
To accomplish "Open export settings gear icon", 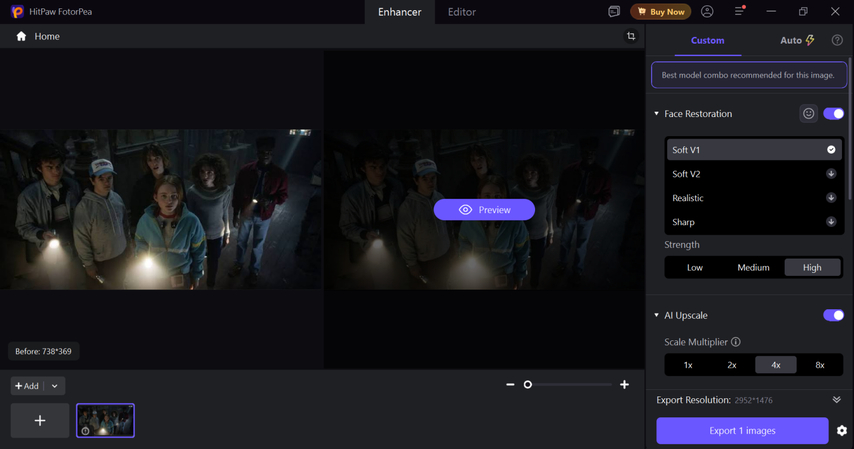I will [841, 430].
